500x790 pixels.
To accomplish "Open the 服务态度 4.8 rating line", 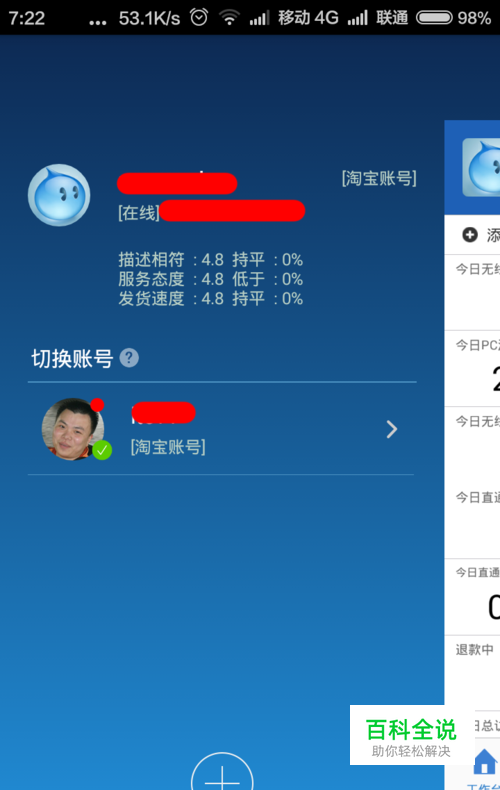I will point(211,279).
